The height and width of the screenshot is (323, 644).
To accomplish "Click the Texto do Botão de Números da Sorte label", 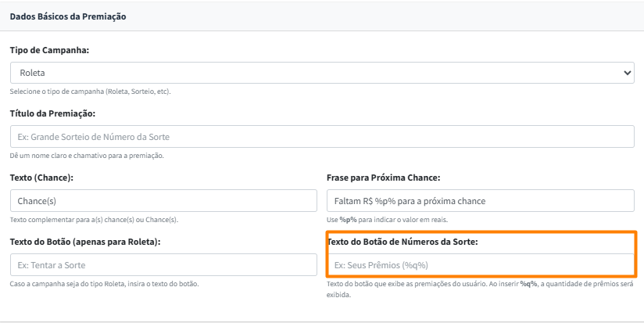I will tap(402, 242).
